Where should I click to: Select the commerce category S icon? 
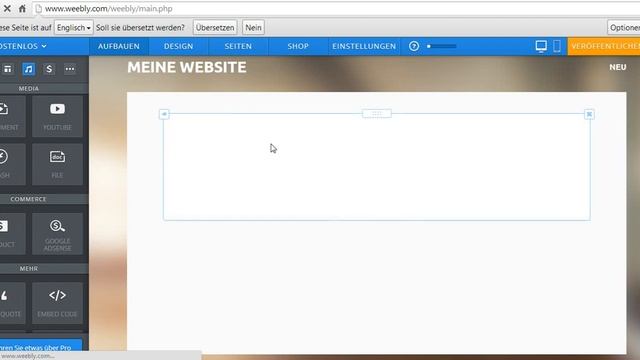(x=49, y=69)
